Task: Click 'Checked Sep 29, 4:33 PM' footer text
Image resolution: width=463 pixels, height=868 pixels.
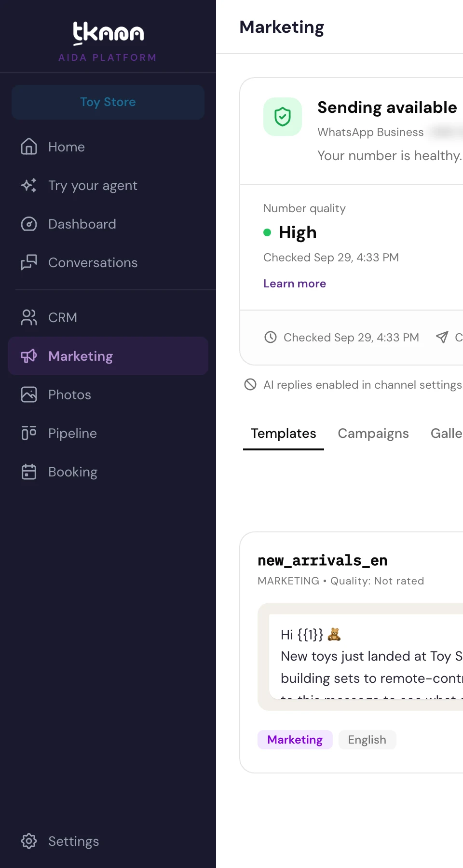Action: click(351, 337)
